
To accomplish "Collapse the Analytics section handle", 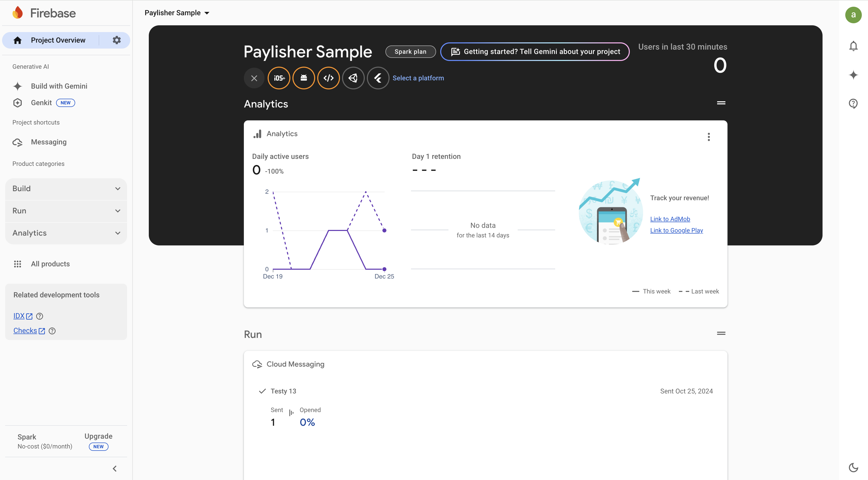I will [x=721, y=103].
